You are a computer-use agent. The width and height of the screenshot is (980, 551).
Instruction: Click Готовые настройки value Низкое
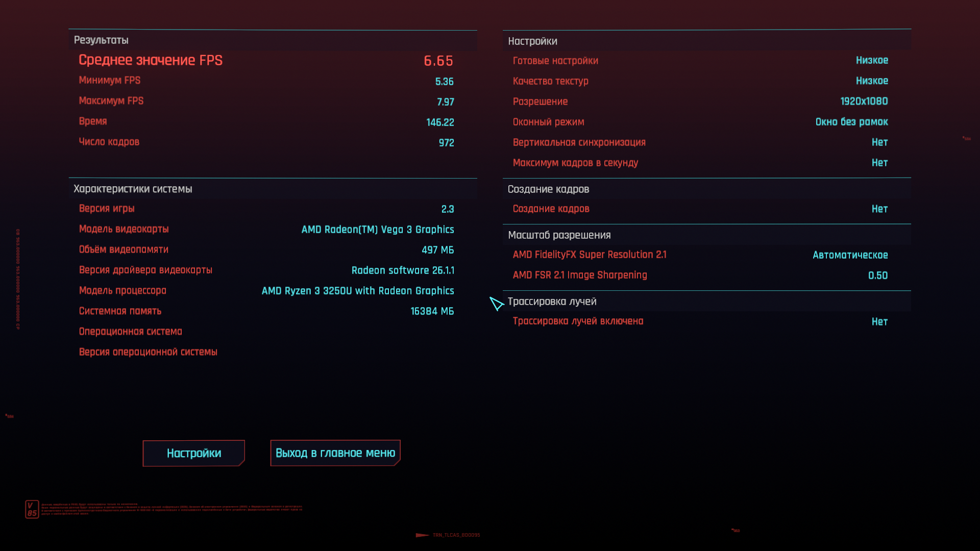(x=872, y=60)
